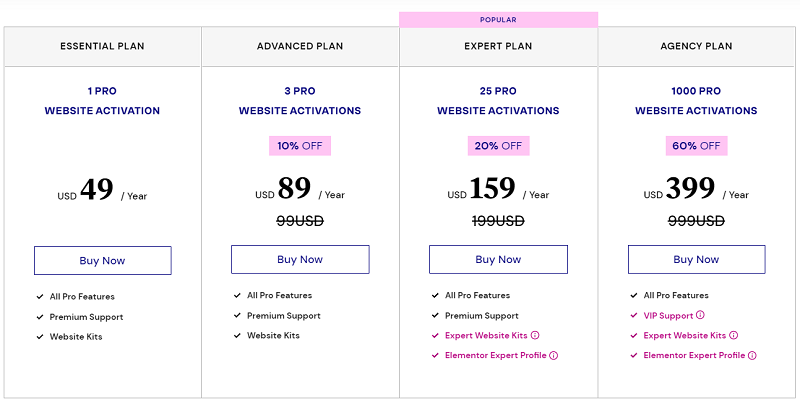Buy the Agency Plan for 399 USD

pos(696,259)
